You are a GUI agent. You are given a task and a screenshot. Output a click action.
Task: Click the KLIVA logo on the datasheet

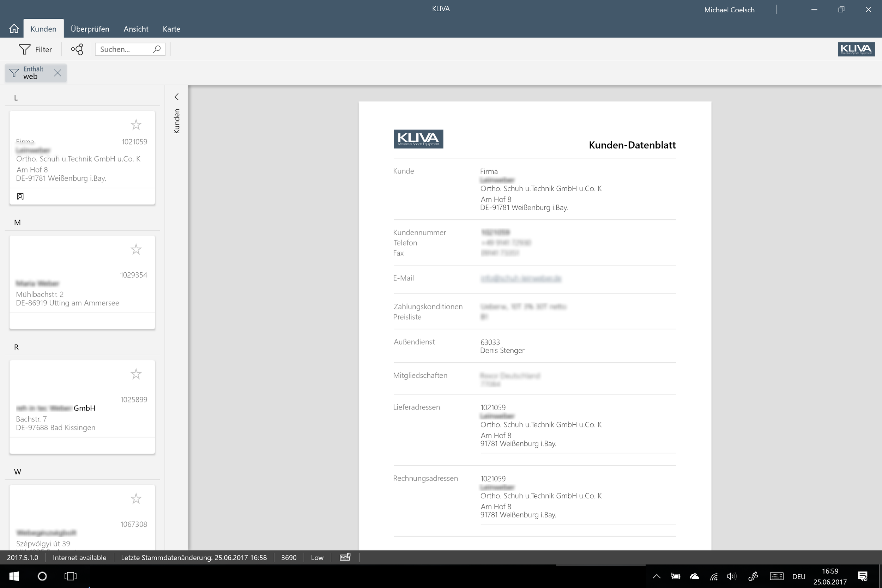click(x=418, y=139)
